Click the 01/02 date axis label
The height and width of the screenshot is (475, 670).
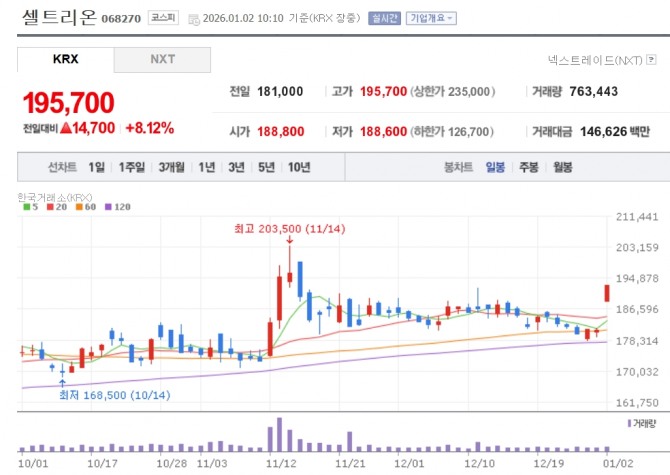(x=618, y=464)
